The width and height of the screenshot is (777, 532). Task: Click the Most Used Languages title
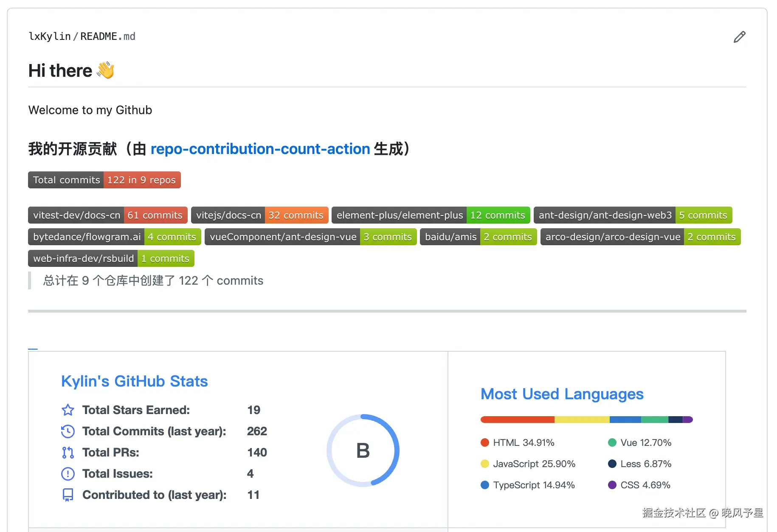coord(562,394)
